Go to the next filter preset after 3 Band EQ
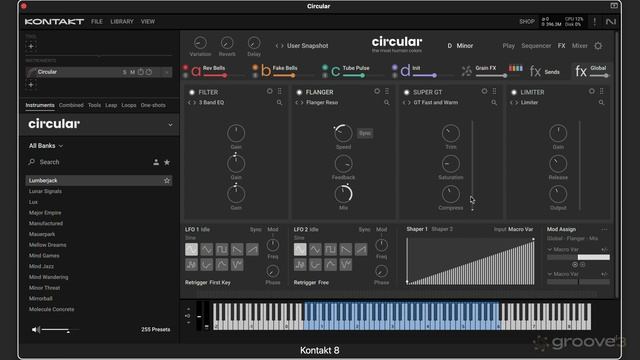The image size is (640, 360). (194, 102)
